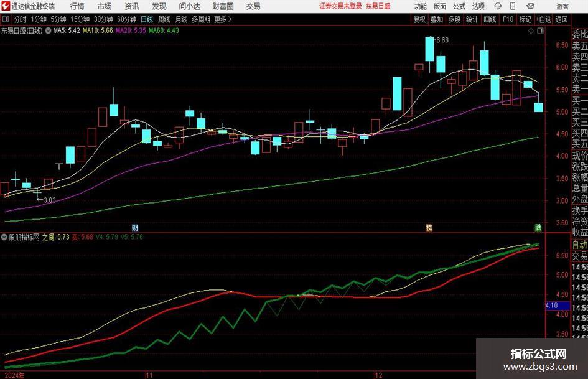
Task: Click the 证券交易未登录 login link
Action: (x=340, y=6)
